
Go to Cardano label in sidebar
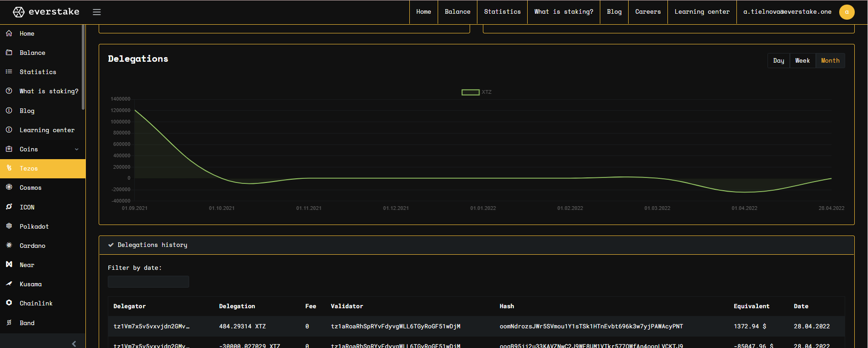32,246
